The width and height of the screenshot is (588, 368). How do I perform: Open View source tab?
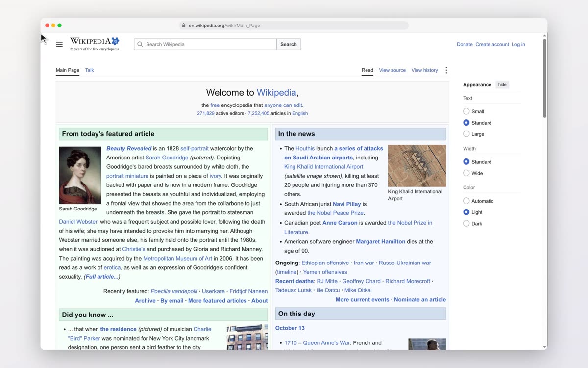tap(392, 70)
